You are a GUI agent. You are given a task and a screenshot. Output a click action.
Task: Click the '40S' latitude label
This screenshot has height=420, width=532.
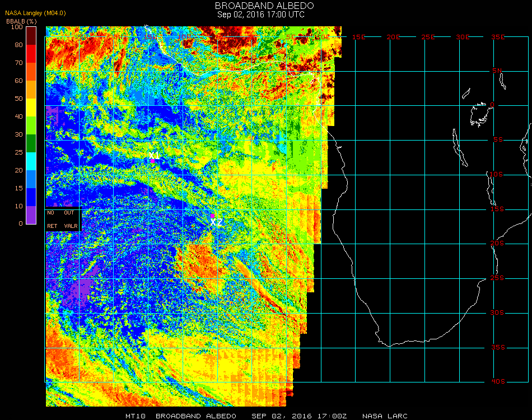click(498, 382)
